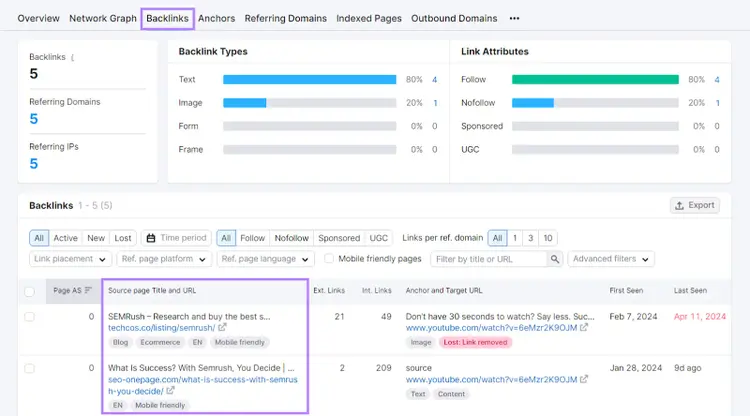Select All link attribute filter

[x=226, y=238]
